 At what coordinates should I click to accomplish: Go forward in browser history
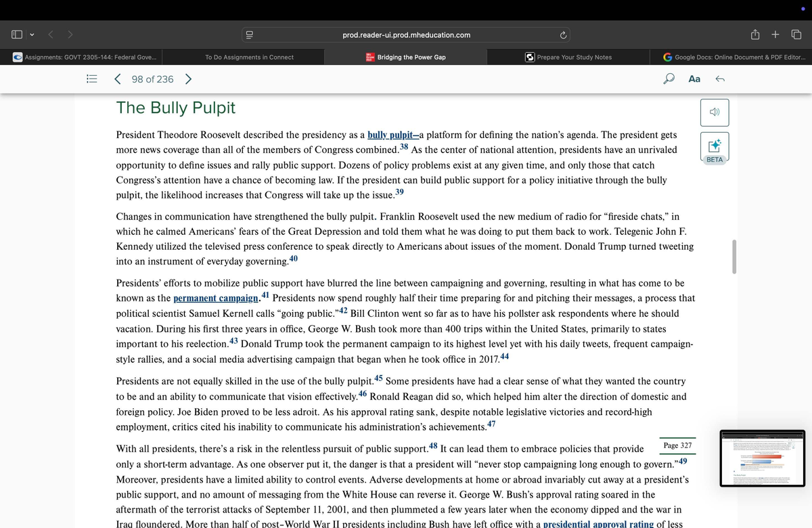[x=70, y=35]
